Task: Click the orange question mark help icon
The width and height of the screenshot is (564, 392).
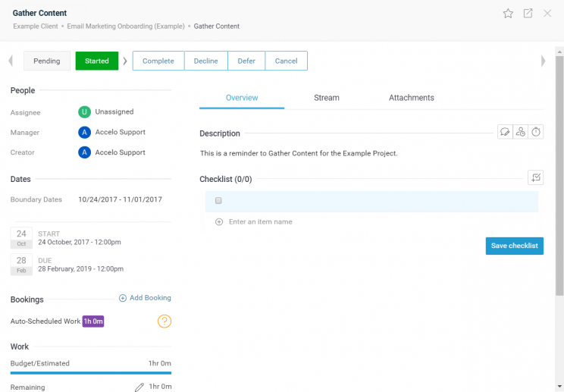Action: click(x=164, y=321)
